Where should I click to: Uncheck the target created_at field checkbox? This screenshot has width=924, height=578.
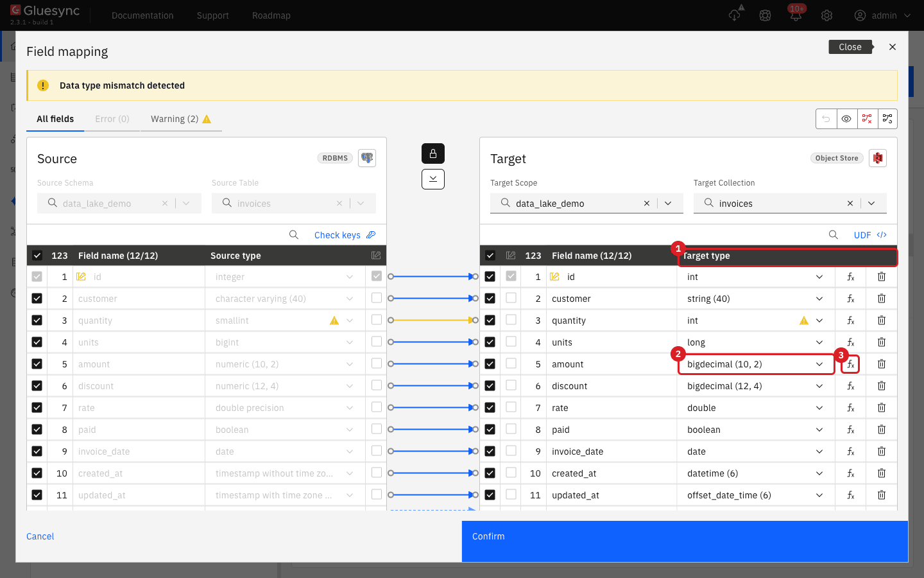click(490, 473)
